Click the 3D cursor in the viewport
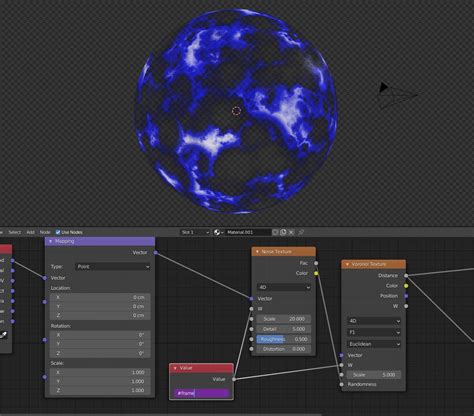The image size is (474, 416). coord(236,111)
